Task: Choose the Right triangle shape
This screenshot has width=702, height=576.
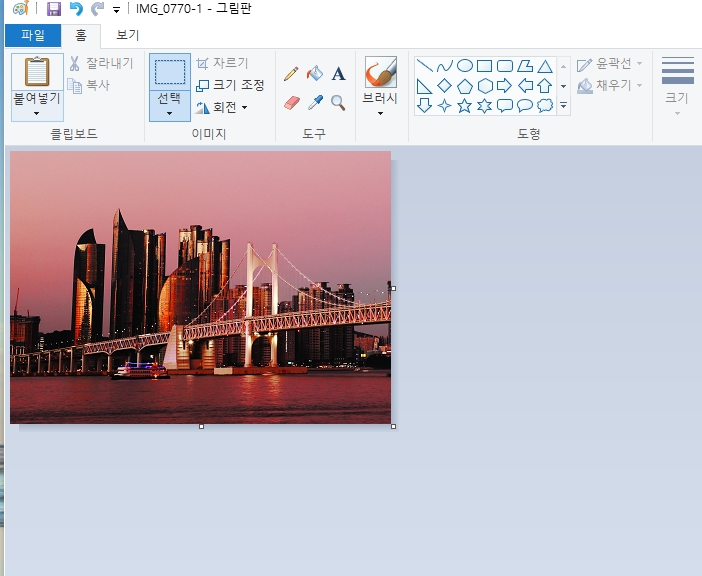Action: tap(424, 86)
